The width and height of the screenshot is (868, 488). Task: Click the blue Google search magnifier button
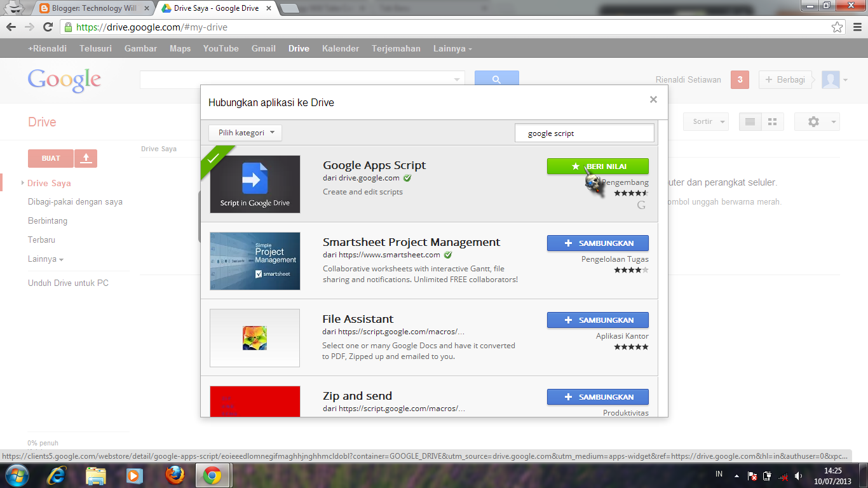[x=497, y=79]
